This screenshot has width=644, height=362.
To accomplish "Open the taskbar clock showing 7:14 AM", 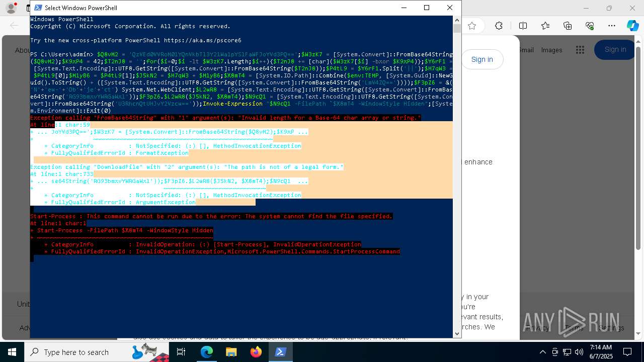I will [x=601, y=352].
